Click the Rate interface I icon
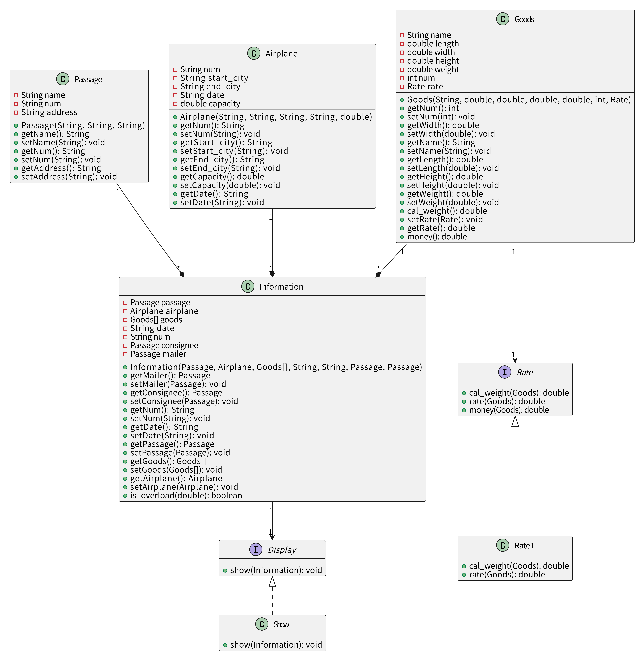Screen dimensions: 644x660 pyautogui.click(x=505, y=372)
